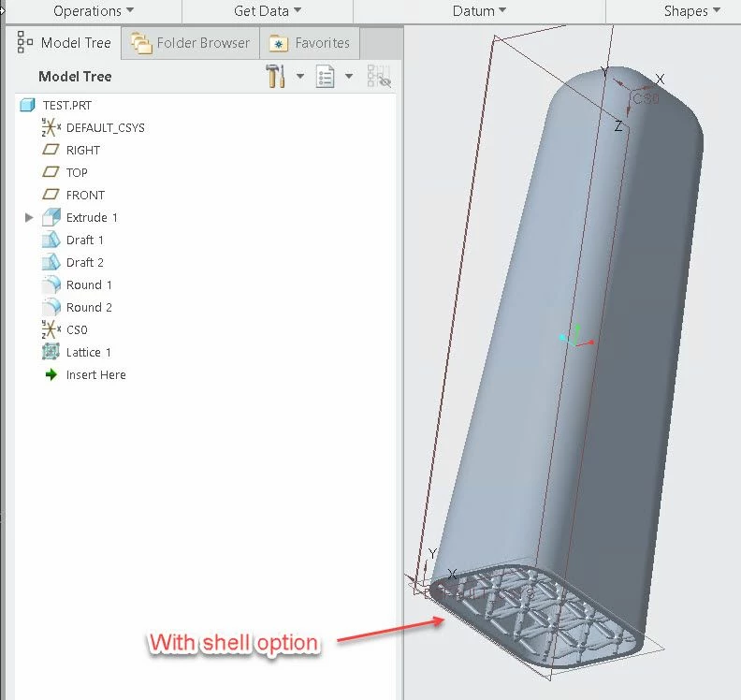Click the Extrude 1 feature icon
Image resolution: width=741 pixels, height=700 pixels.
(x=51, y=217)
